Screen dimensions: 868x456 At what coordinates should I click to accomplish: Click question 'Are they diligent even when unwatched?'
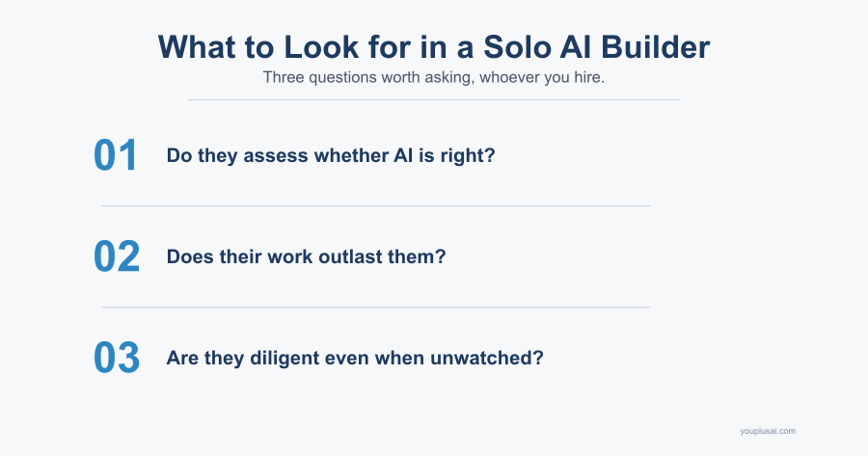(x=355, y=358)
